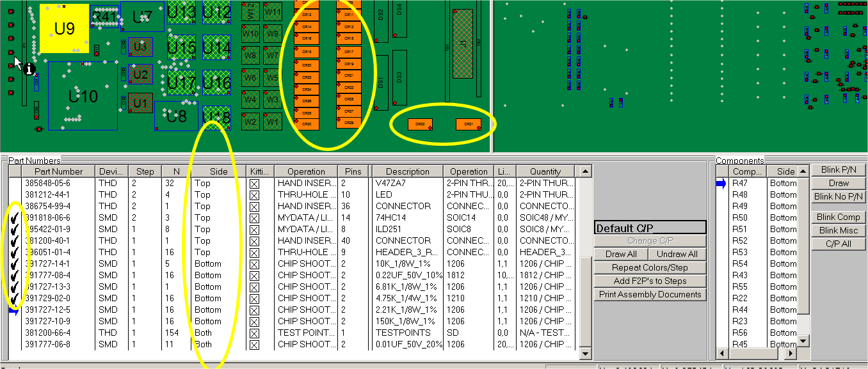Select the U16 component on the board
The width and height of the screenshot is (868, 369).
point(217,83)
